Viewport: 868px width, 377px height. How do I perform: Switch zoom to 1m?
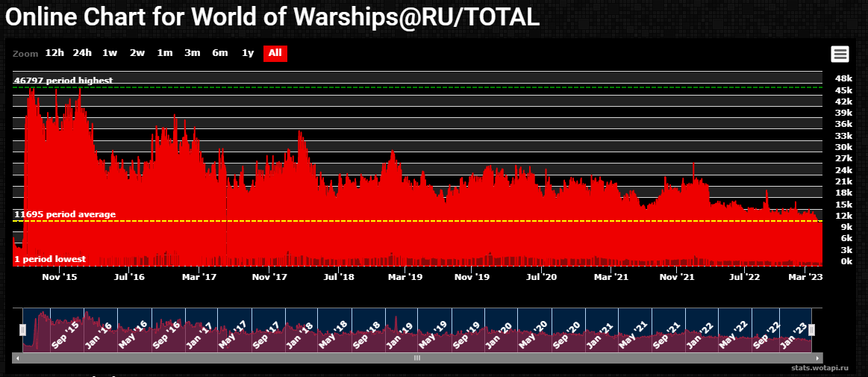(165, 53)
